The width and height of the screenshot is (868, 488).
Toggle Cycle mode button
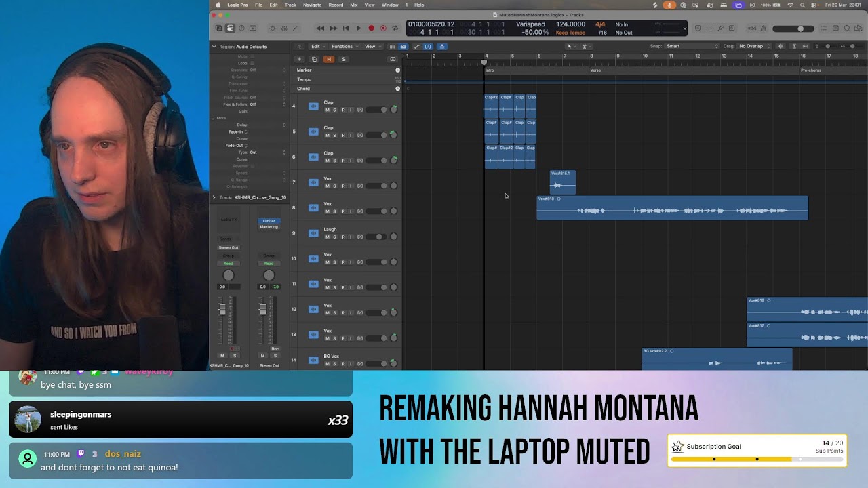click(395, 28)
